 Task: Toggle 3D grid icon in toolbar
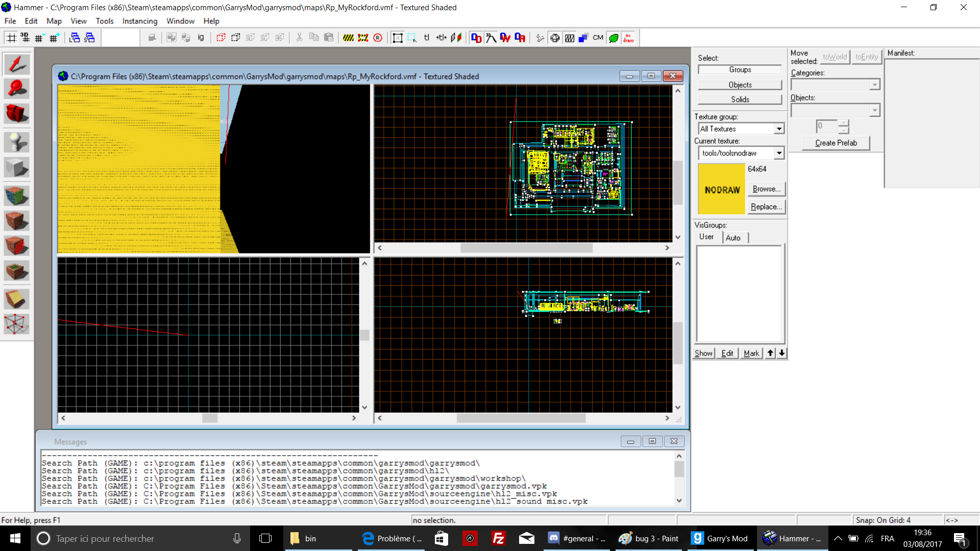25,38
